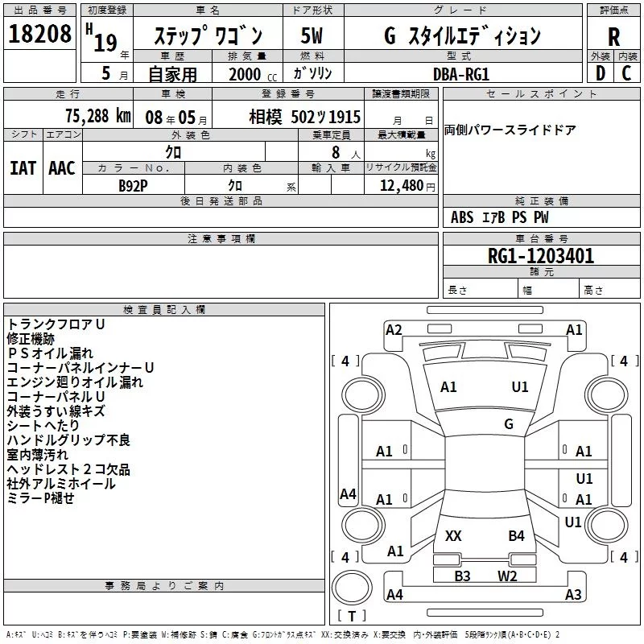Select the 高さ dimension label
The height and width of the screenshot is (644, 644).
[x=593, y=290]
